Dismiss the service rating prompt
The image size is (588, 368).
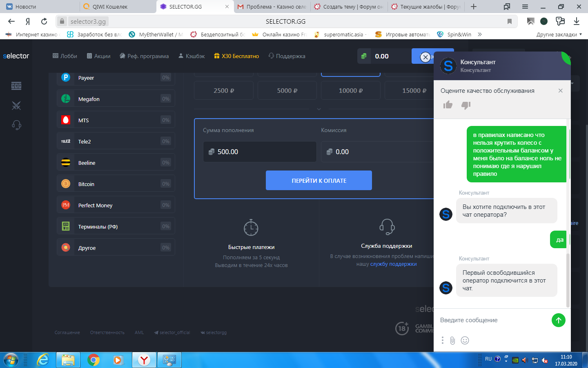pos(561,91)
